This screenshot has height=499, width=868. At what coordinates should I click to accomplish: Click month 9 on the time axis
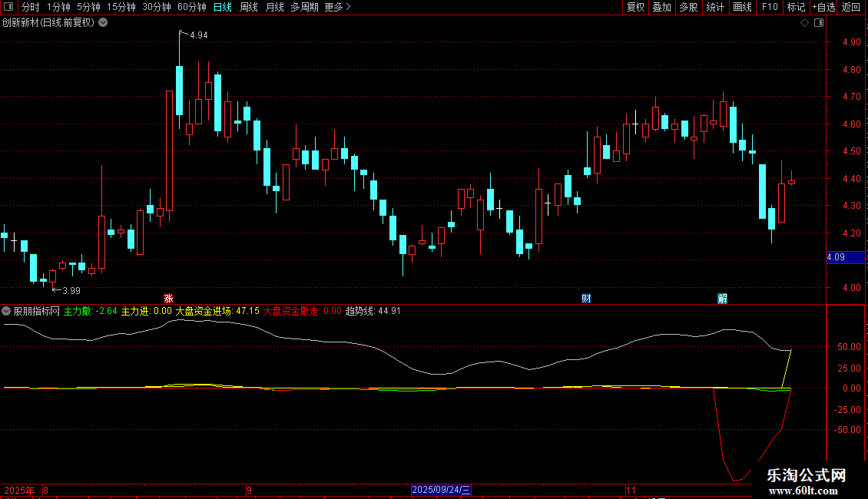click(x=249, y=490)
